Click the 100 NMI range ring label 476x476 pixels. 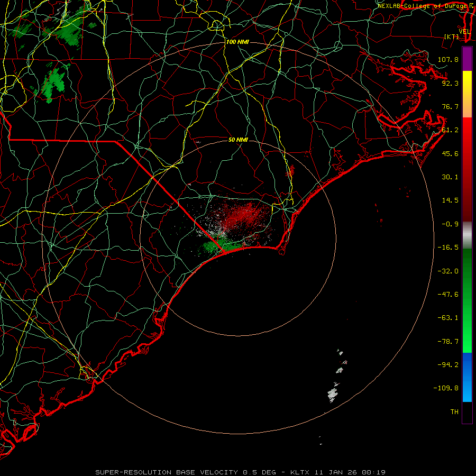click(x=237, y=42)
